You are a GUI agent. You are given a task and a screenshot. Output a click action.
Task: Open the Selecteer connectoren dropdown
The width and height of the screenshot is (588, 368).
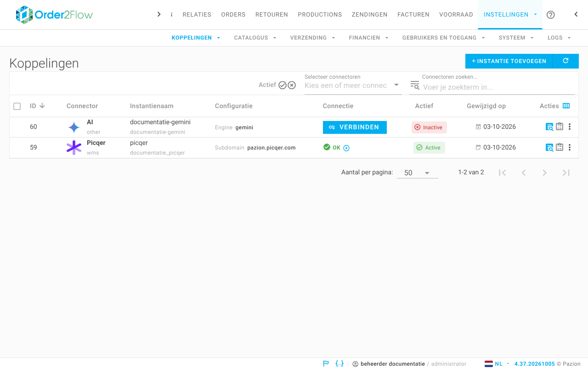[x=353, y=85]
